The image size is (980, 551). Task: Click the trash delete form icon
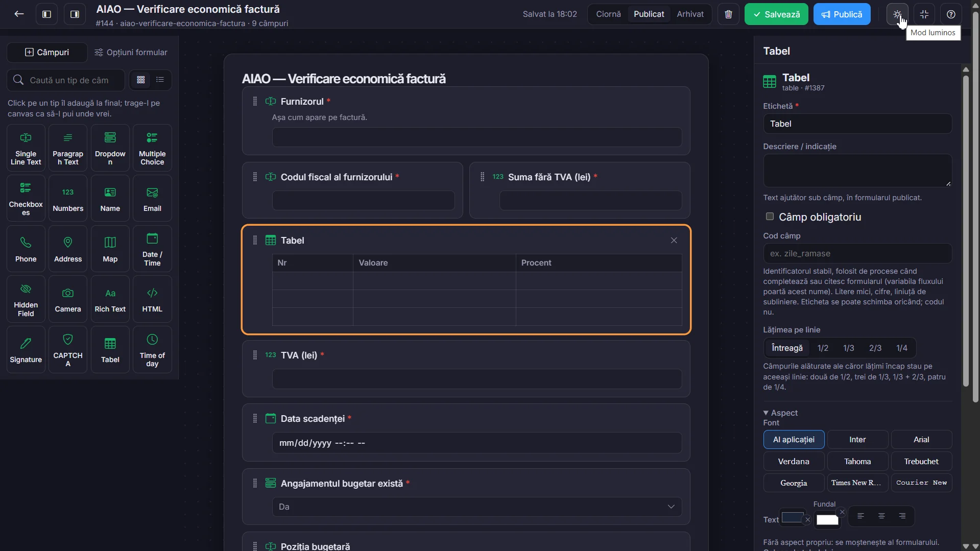click(728, 14)
